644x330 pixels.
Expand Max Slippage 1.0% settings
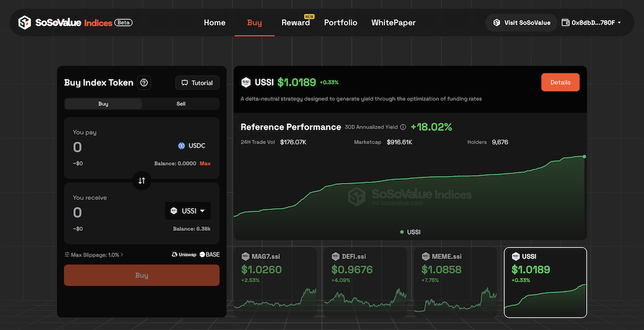94,255
